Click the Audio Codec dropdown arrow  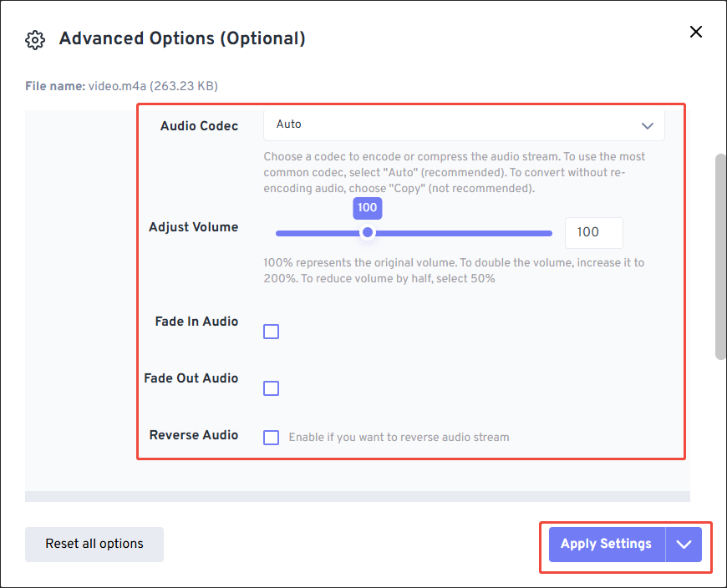[x=647, y=124]
